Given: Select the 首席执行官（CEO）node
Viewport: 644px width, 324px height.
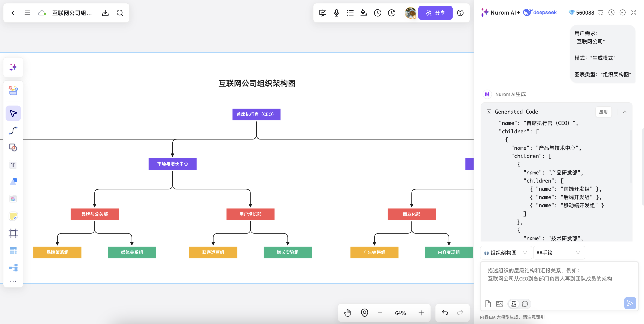Looking at the screenshot, I should click(256, 114).
